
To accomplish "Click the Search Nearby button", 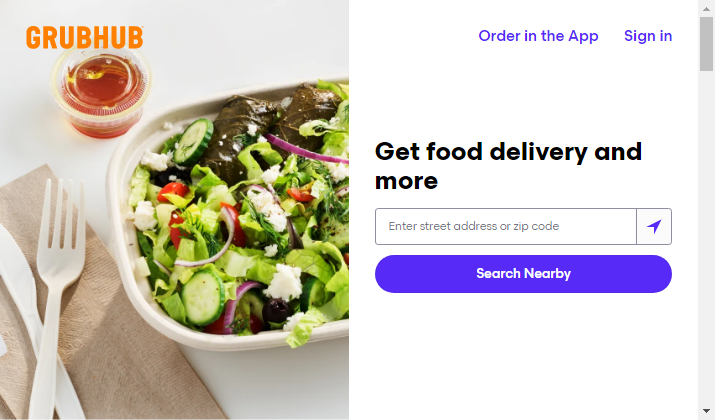I will click(x=523, y=274).
